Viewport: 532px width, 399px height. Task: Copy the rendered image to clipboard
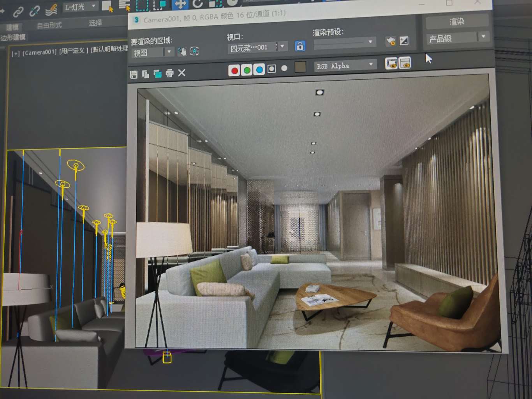point(145,74)
